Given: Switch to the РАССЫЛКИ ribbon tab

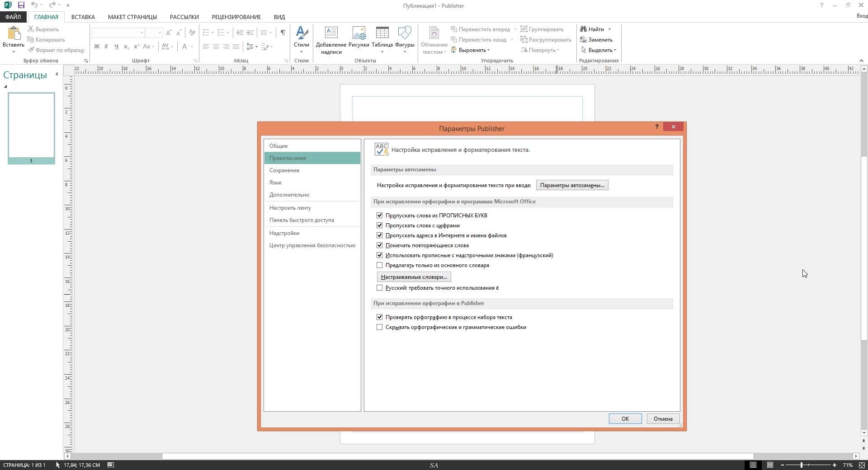Looking at the screenshot, I should (x=184, y=17).
